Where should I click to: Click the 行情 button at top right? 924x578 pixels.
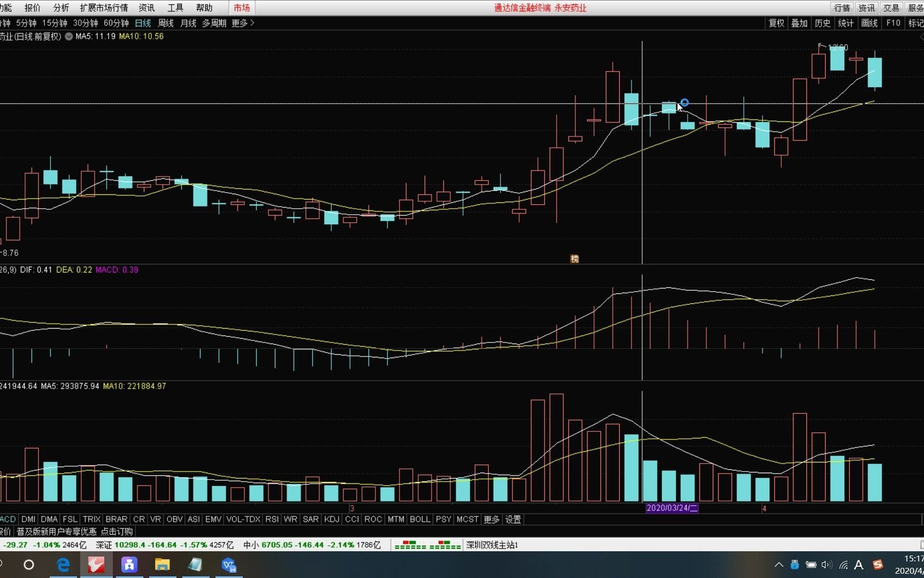842,7
